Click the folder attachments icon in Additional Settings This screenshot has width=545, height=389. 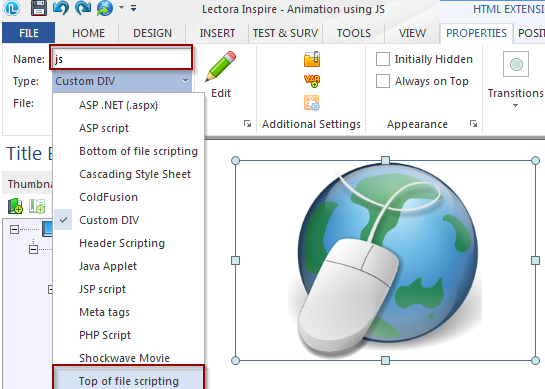pyautogui.click(x=312, y=59)
